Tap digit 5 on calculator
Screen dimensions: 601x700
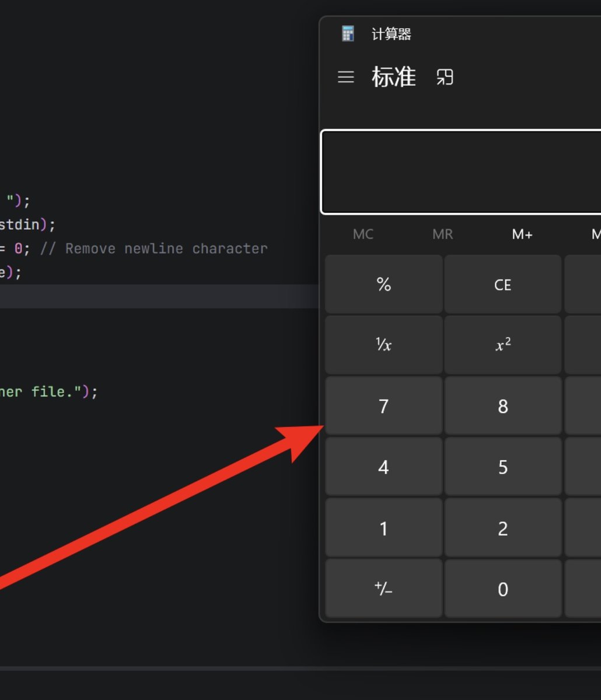click(503, 467)
